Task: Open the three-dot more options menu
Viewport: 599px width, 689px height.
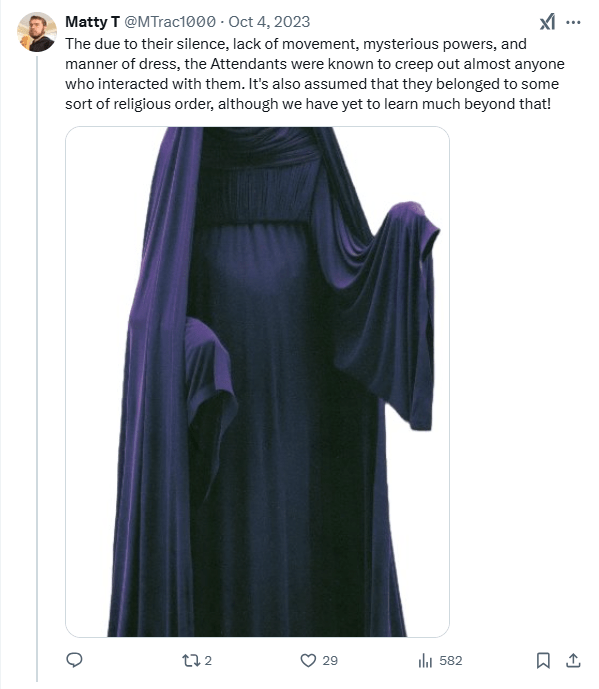Action: [573, 22]
